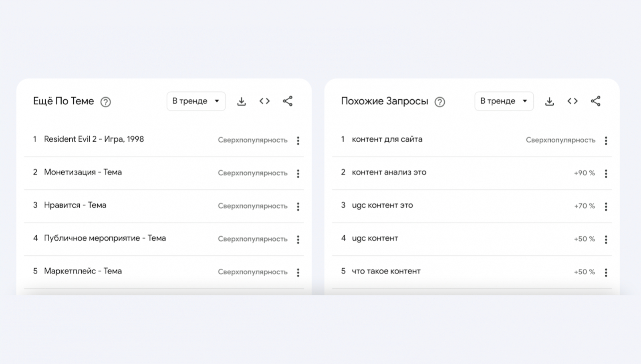The height and width of the screenshot is (364, 641).
Task: Embed the Похожие Запросы widget
Action: 572,101
